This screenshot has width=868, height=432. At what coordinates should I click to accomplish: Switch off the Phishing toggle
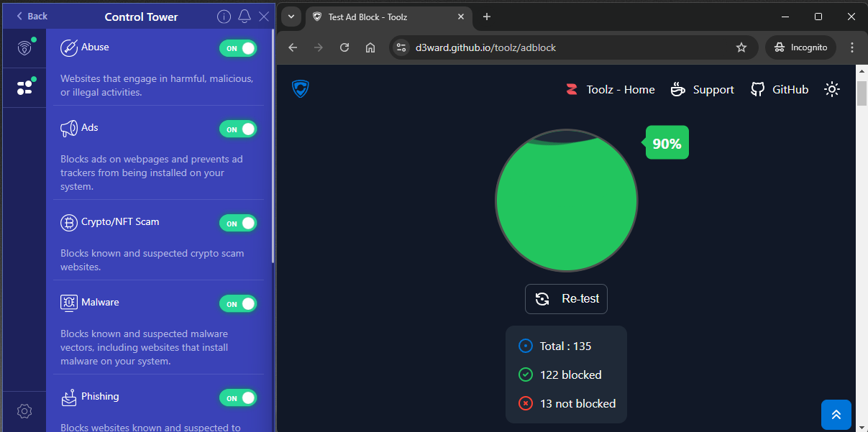pos(238,397)
